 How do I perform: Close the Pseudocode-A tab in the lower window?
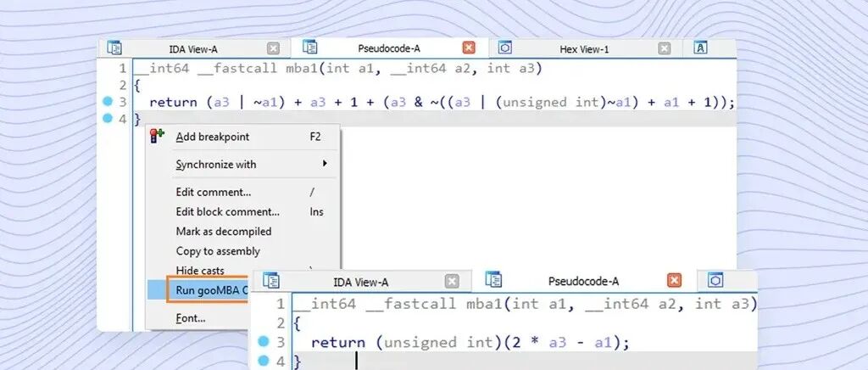coord(674,280)
